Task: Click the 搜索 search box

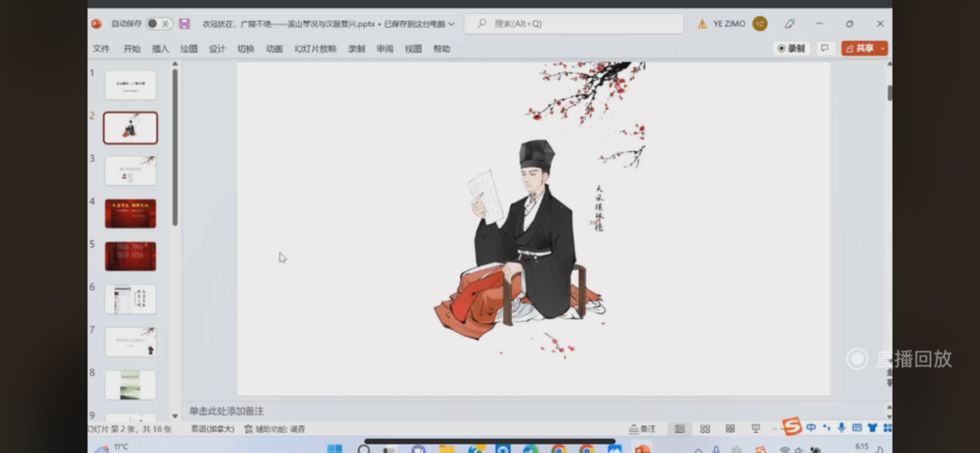Action: pyautogui.click(x=573, y=24)
